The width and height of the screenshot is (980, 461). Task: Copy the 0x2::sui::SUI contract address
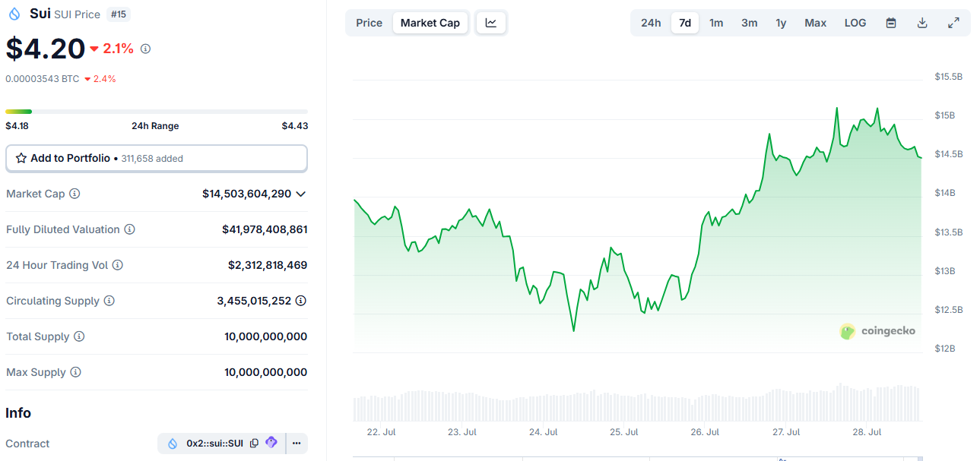[x=254, y=443]
